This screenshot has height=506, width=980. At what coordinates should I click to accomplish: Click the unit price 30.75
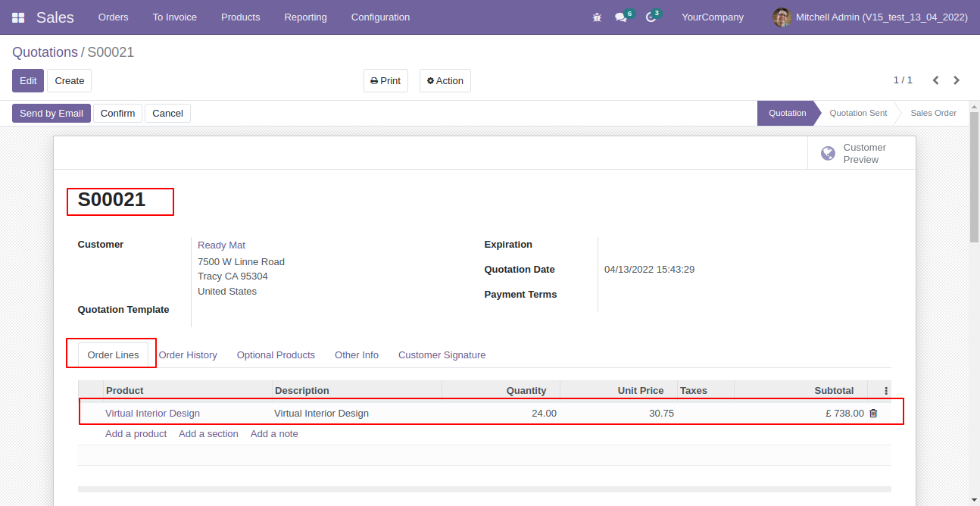pyautogui.click(x=661, y=414)
